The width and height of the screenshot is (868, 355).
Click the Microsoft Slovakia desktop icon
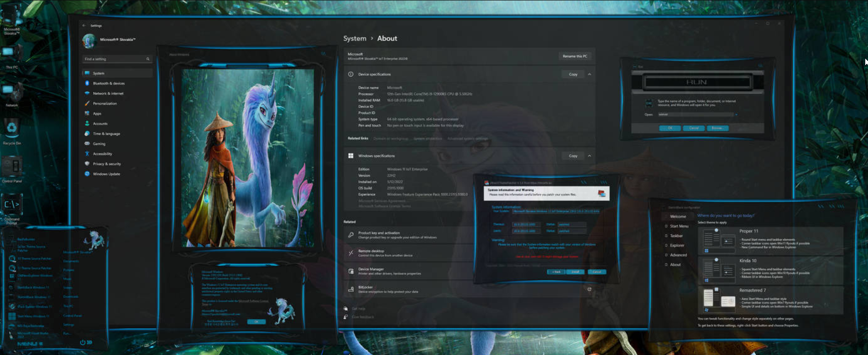[11, 18]
